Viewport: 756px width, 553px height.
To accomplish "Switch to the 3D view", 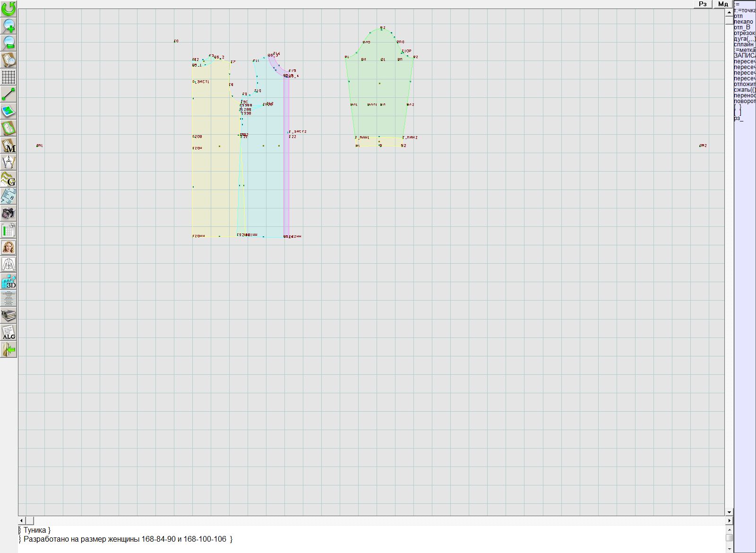I will [x=9, y=282].
